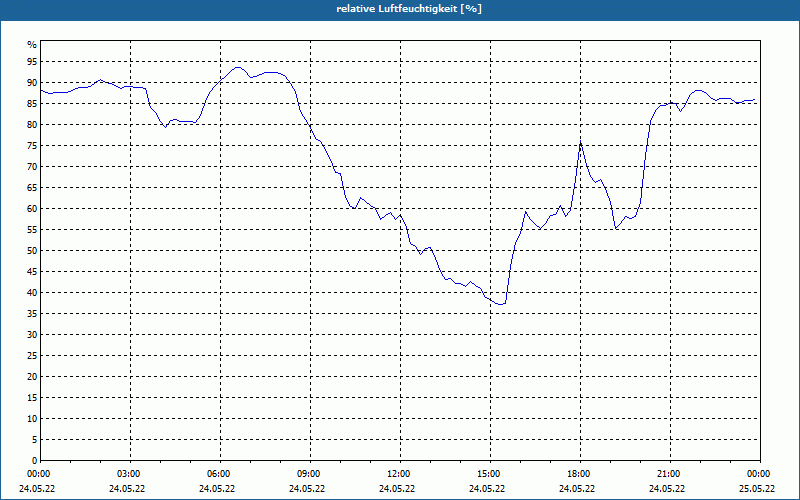800x500 pixels.
Task: Click the 20 y-axis value
Action: coord(32,377)
